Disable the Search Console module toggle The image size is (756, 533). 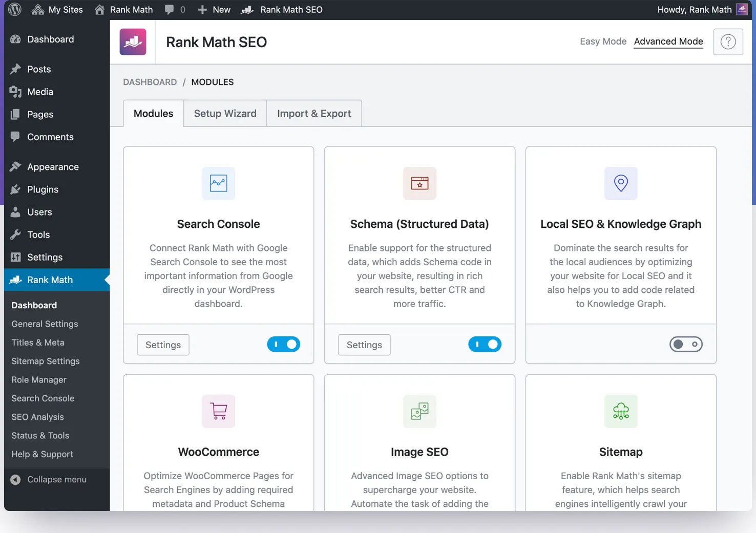(284, 345)
